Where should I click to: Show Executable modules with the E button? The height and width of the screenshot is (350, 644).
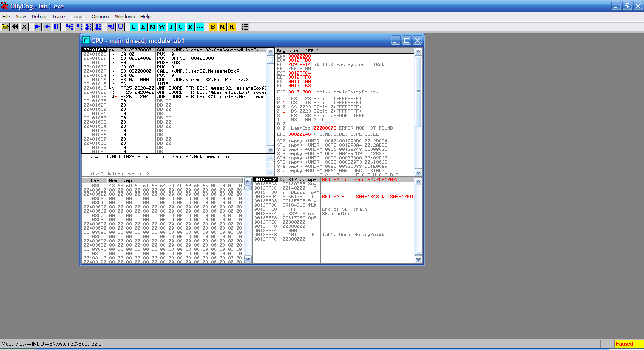(x=143, y=27)
